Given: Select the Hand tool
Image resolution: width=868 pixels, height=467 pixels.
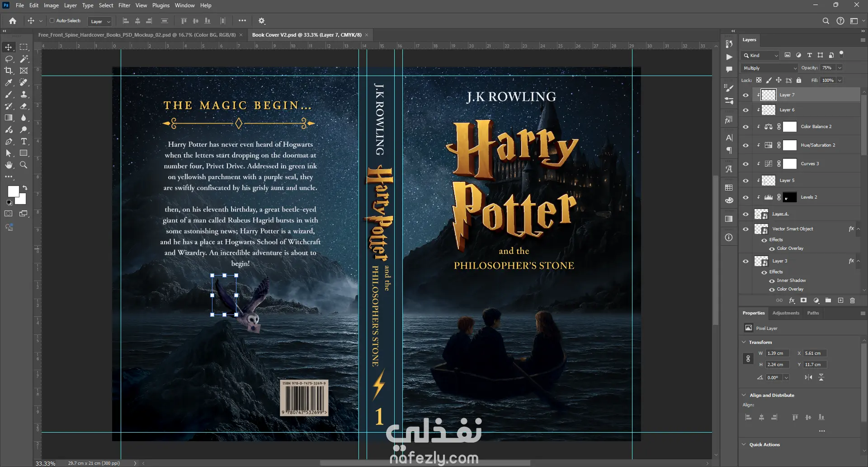Looking at the screenshot, I should 9,165.
